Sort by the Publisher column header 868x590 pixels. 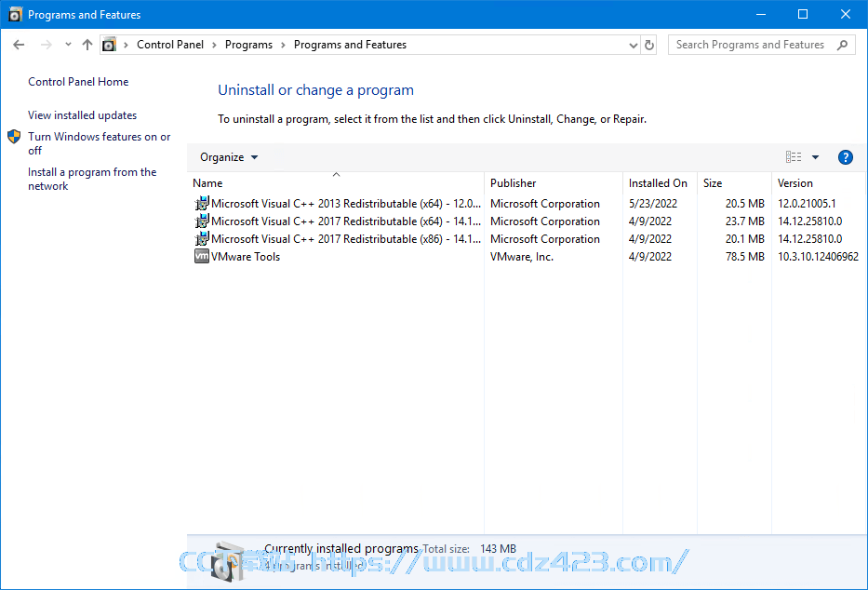click(554, 183)
